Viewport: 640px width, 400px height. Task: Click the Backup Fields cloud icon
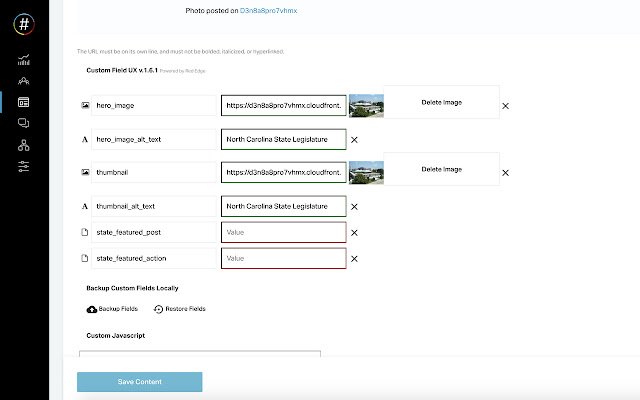click(91, 309)
